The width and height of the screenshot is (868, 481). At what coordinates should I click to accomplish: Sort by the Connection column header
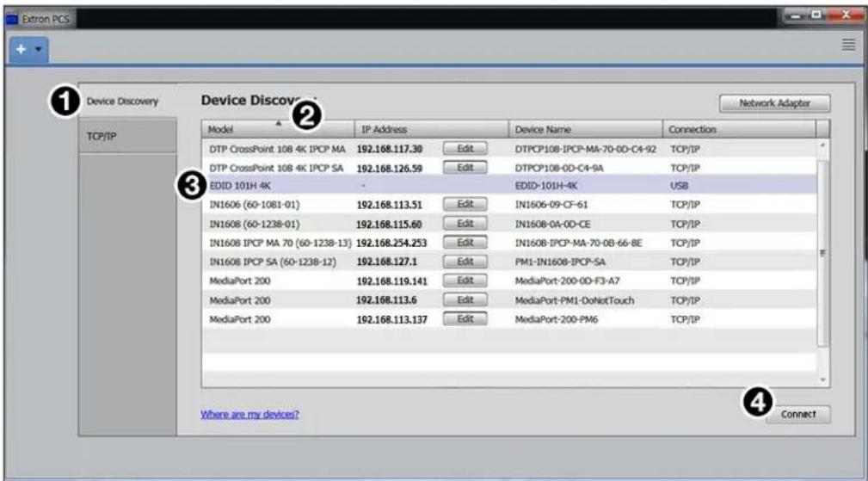pyautogui.click(x=739, y=130)
